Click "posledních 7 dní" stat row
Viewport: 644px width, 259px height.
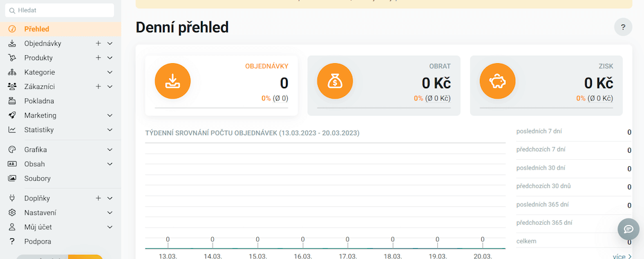pos(574,132)
